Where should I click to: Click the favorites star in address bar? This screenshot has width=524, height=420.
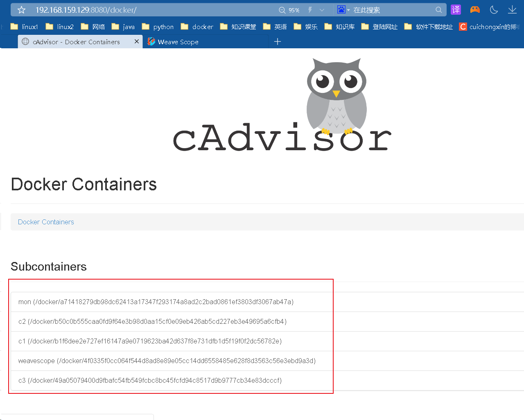pyautogui.click(x=20, y=9)
